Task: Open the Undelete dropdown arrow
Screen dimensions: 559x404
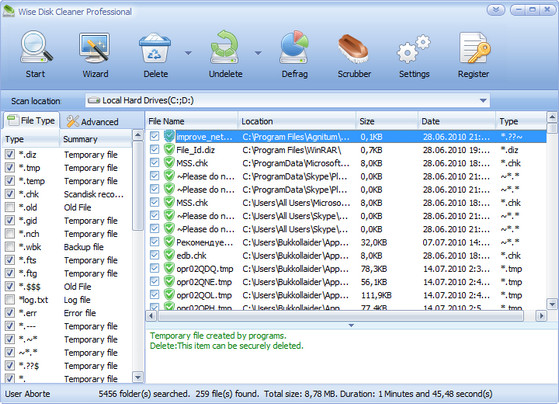Action: pos(258,53)
